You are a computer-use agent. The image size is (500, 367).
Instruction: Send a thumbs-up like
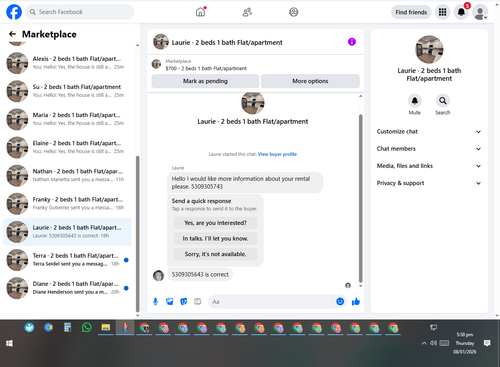(356, 302)
